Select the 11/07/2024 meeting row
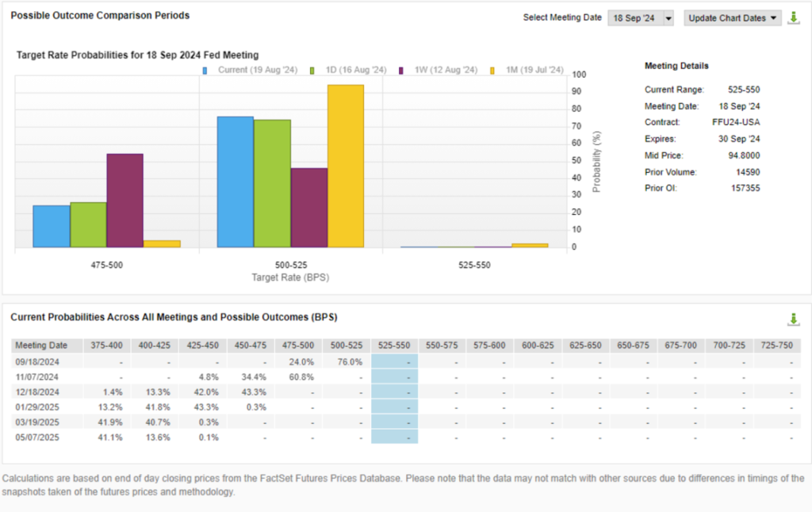Screen dimensions: 812x512 point(406,377)
